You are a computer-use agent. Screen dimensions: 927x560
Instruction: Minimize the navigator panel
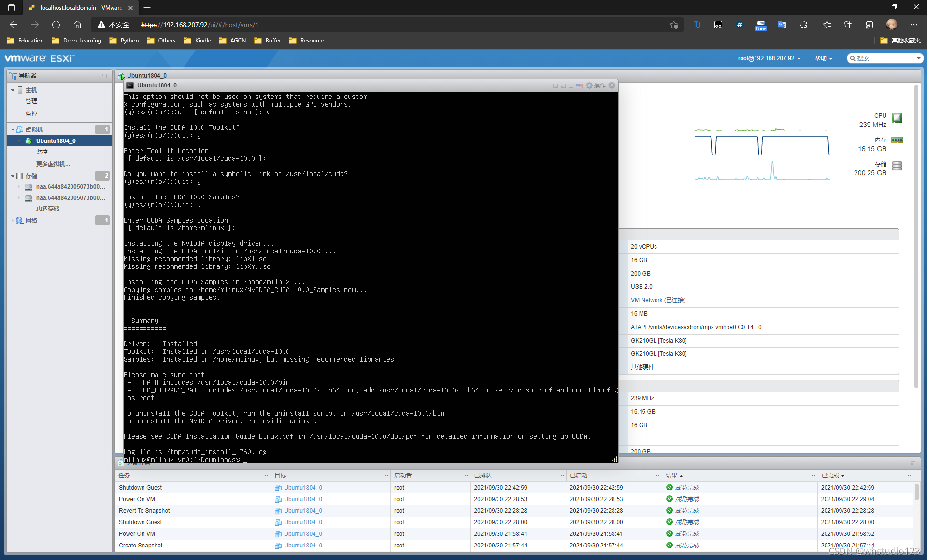104,76
